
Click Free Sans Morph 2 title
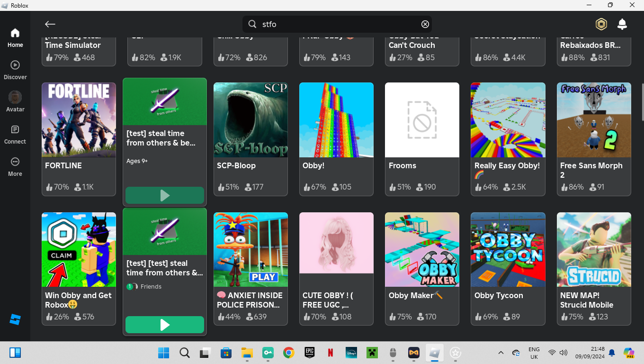tap(591, 170)
